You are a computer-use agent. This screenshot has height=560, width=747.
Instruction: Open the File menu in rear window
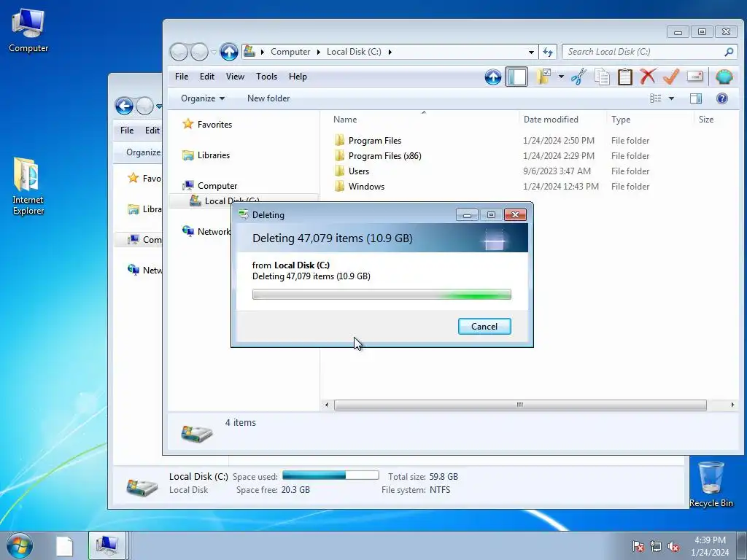tap(127, 131)
